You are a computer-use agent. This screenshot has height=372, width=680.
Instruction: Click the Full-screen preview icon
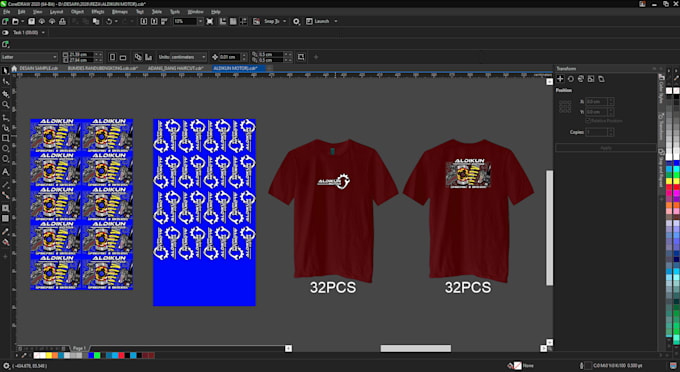coord(210,21)
